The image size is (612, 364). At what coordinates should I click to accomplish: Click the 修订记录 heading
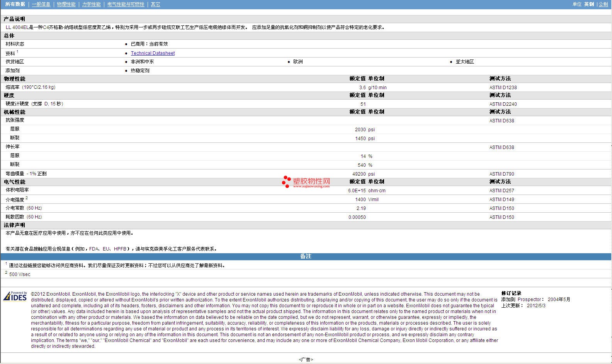(x=511, y=293)
